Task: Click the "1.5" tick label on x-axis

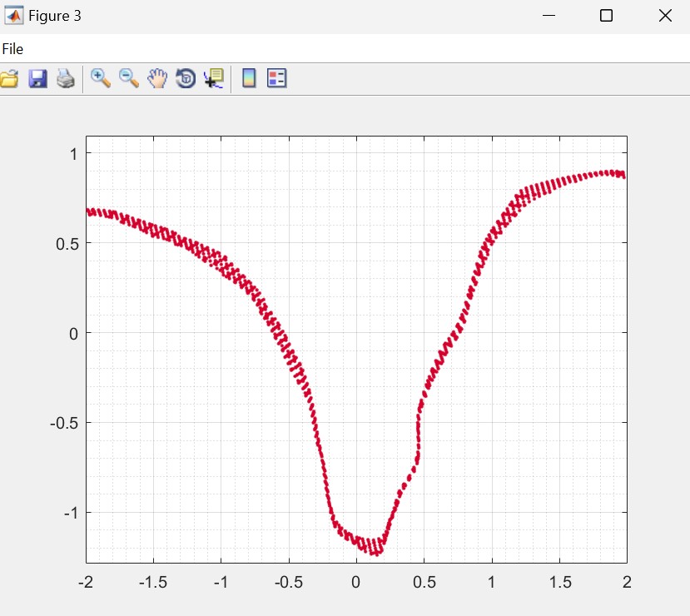Action: 558,581
